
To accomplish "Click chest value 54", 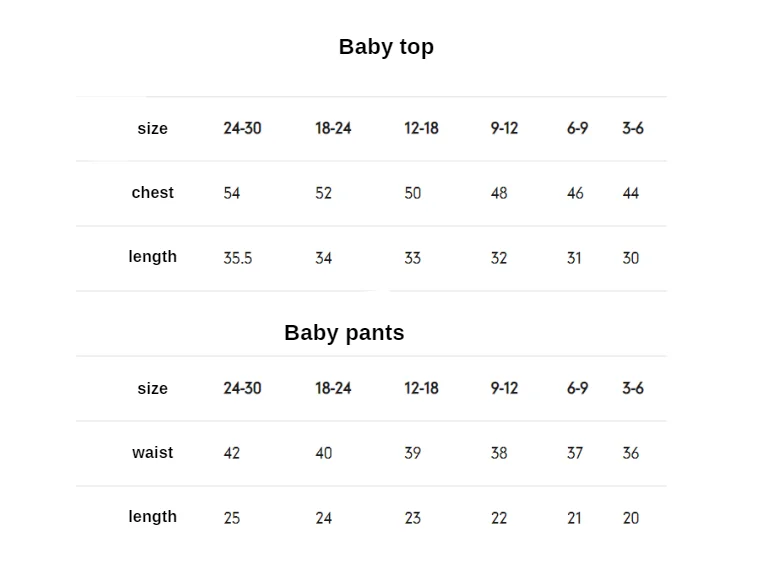I will pos(232,193).
